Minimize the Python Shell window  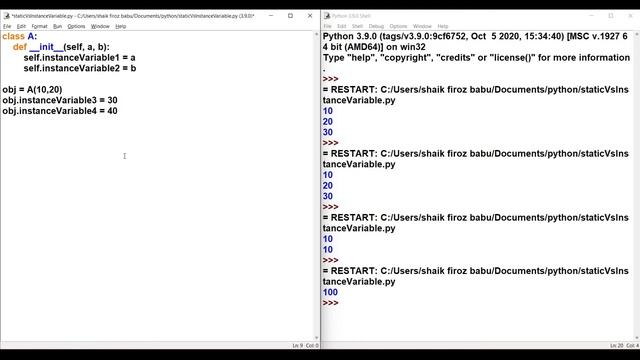(591, 16)
